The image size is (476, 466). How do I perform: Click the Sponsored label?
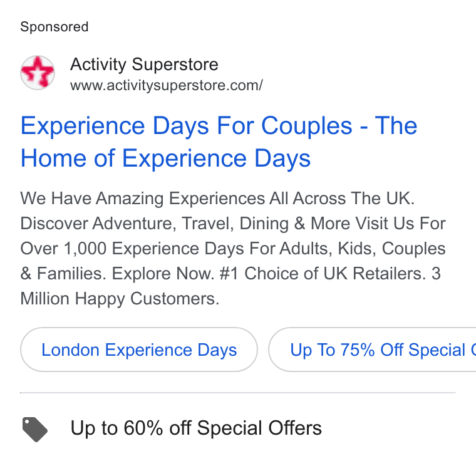(x=54, y=27)
